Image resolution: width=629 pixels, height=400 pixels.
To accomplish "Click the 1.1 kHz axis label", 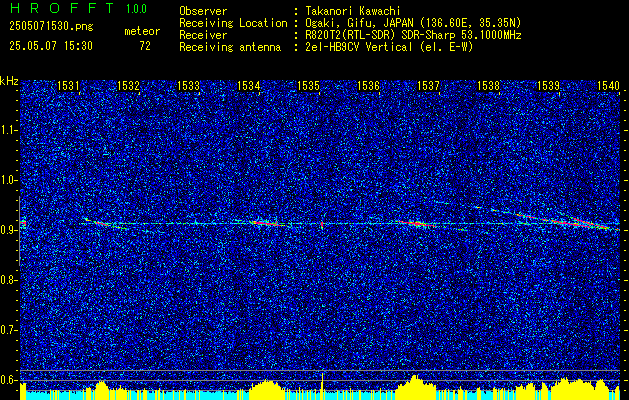I will (x=9, y=130).
